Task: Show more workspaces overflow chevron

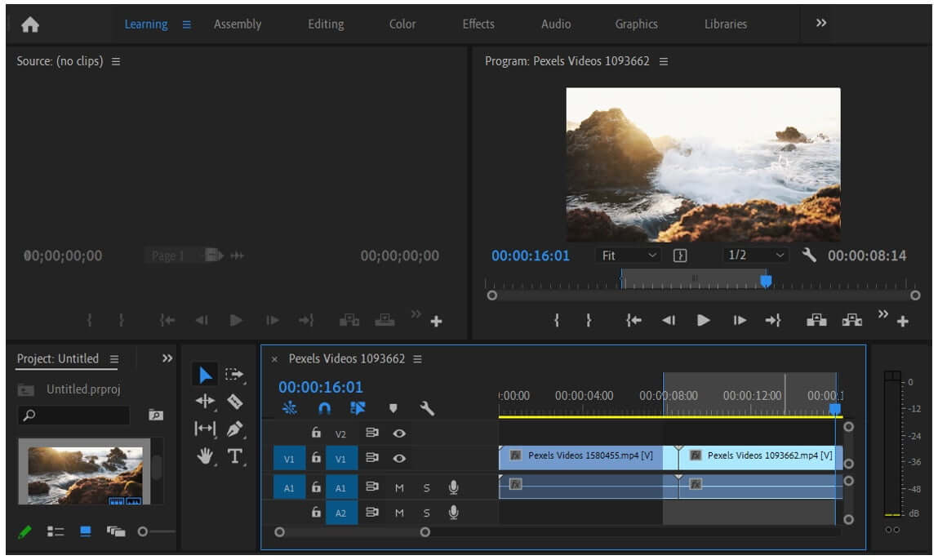Action: pyautogui.click(x=821, y=23)
